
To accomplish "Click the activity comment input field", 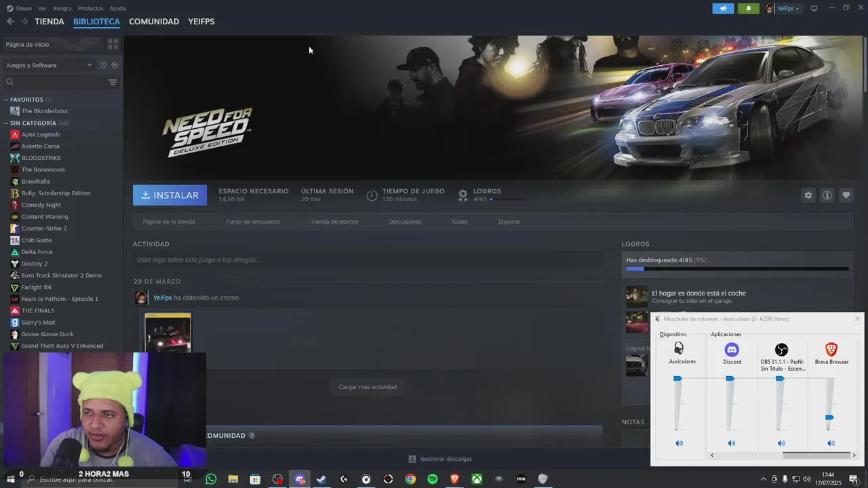I will coord(368,260).
